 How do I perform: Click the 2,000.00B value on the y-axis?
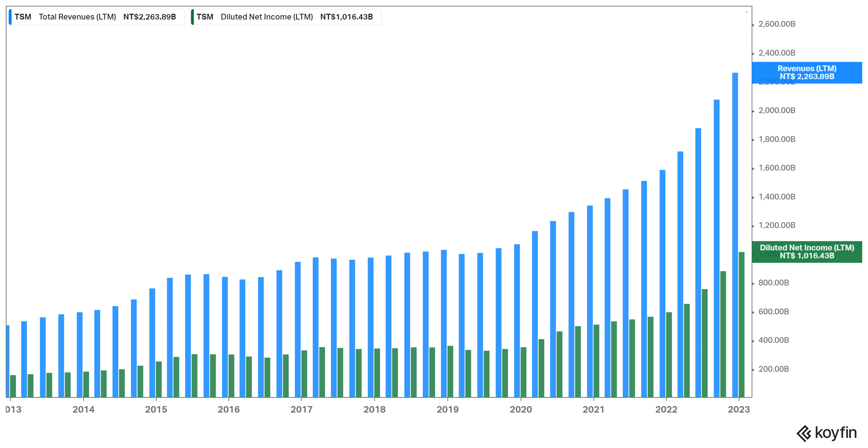click(776, 111)
